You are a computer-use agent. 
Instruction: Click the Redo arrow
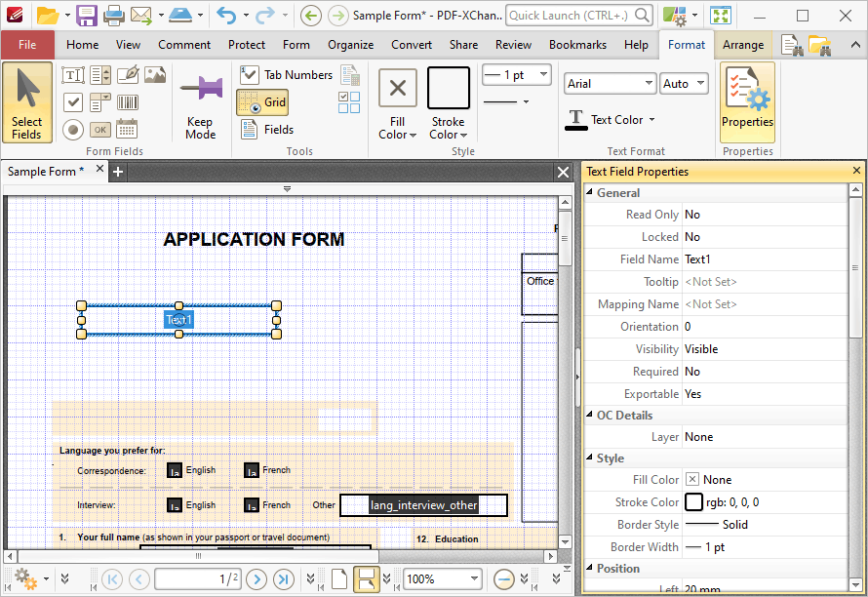[x=265, y=16]
